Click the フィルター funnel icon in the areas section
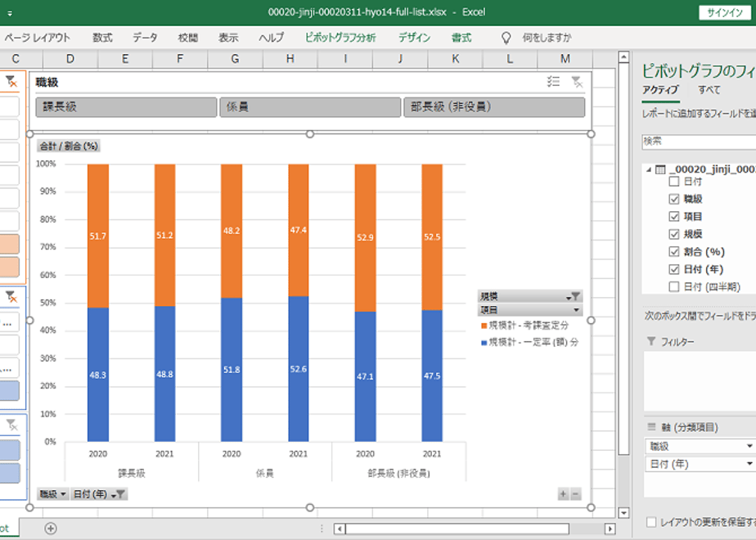This screenshot has width=756, height=540. (x=651, y=341)
